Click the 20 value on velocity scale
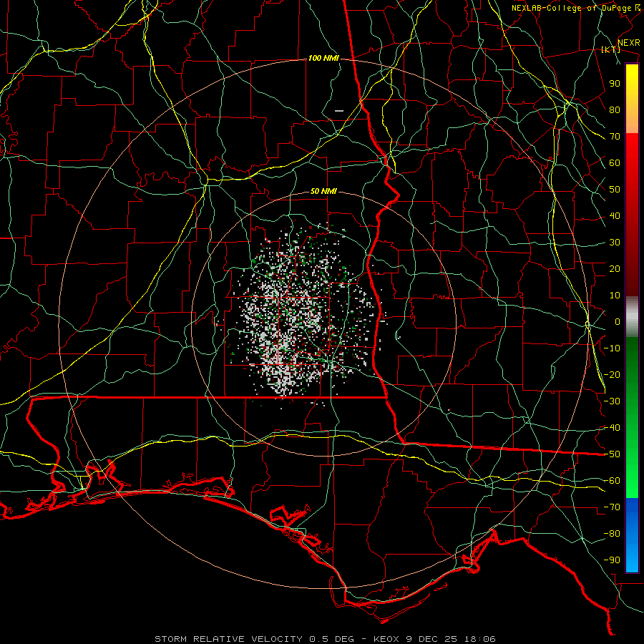 pos(615,269)
